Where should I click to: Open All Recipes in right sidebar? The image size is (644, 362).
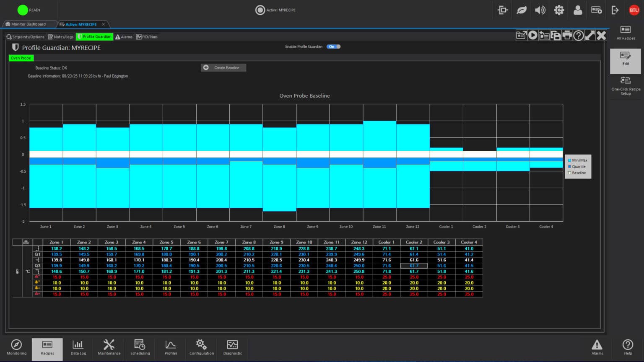coord(626,33)
